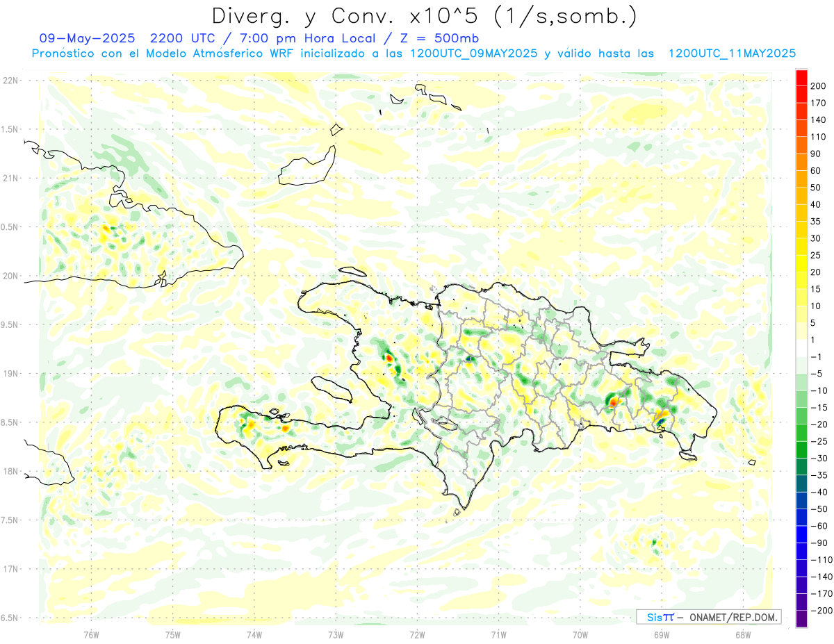Image resolution: width=834 pixels, height=644 pixels.
Task: Click the "-140" colorbar value
Action: (x=820, y=577)
